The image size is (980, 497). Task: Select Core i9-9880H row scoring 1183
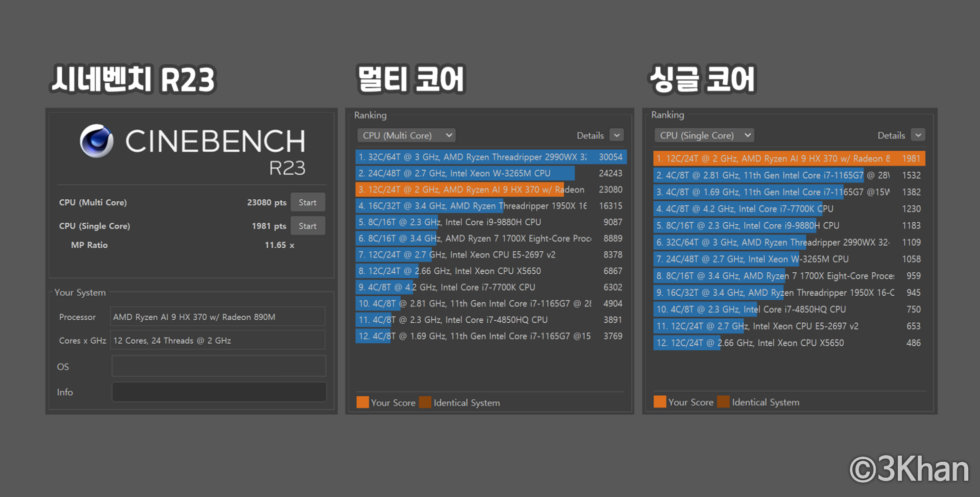(x=789, y=225)
